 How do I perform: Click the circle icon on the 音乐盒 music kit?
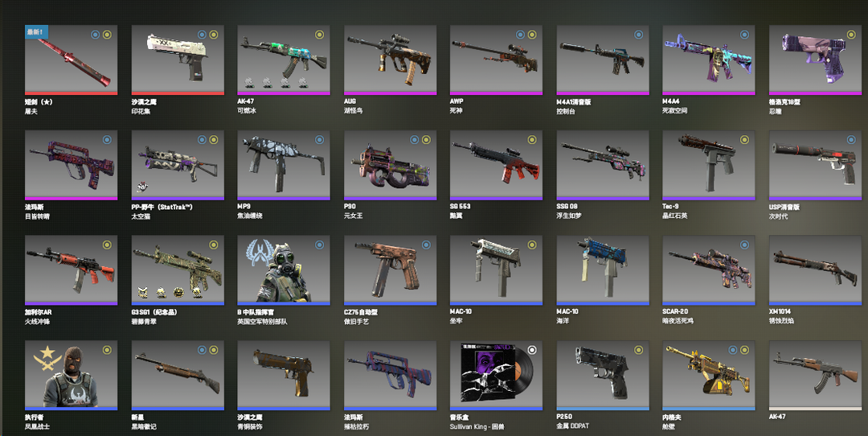tap(532, 350)
